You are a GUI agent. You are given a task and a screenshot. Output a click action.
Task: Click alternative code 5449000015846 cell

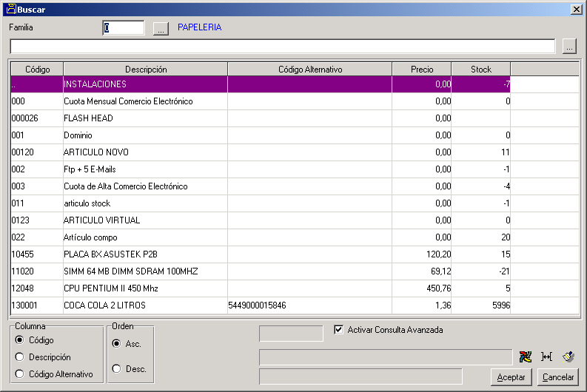pyautogui.click(x=309, y=305)
